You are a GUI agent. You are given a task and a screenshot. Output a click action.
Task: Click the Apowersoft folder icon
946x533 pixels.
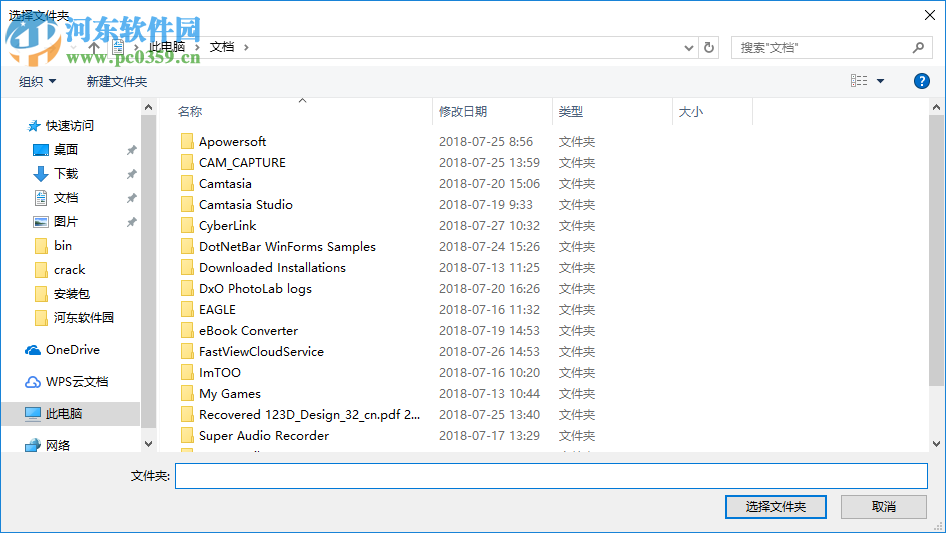pos(187,141)
